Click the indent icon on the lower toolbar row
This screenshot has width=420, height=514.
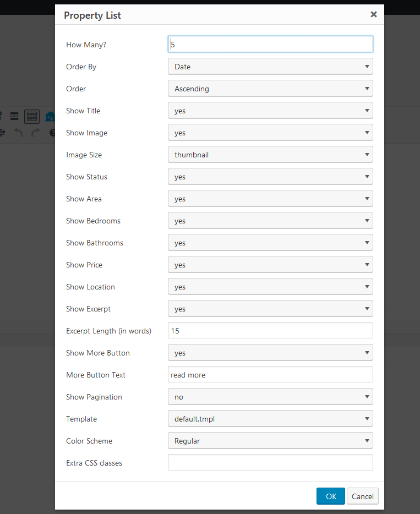[x=2, y=132]
